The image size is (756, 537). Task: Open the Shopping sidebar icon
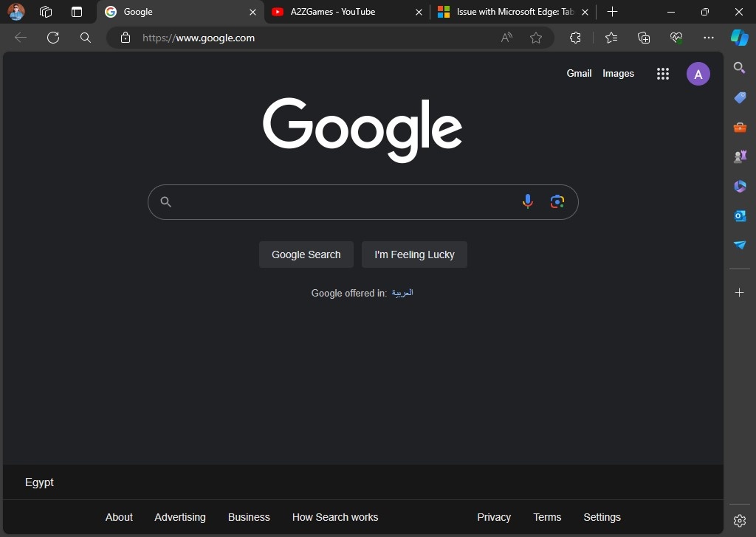(740, 97)
